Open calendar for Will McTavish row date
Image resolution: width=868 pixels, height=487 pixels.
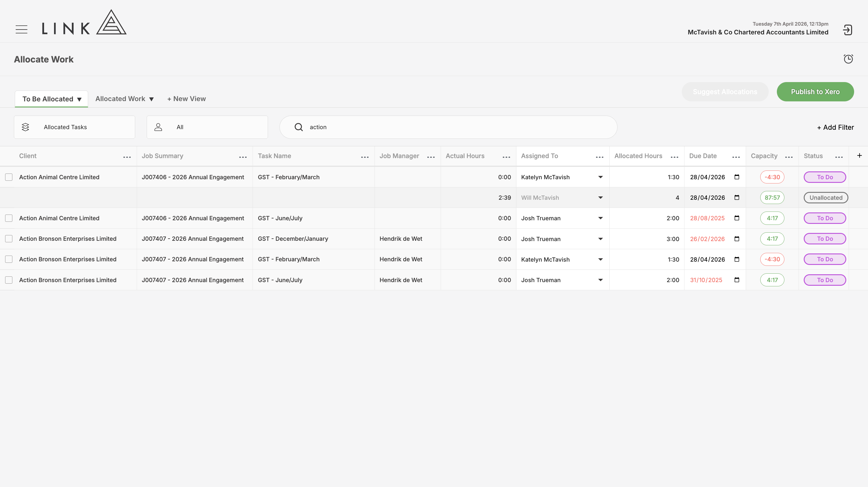tap(737, 197)
